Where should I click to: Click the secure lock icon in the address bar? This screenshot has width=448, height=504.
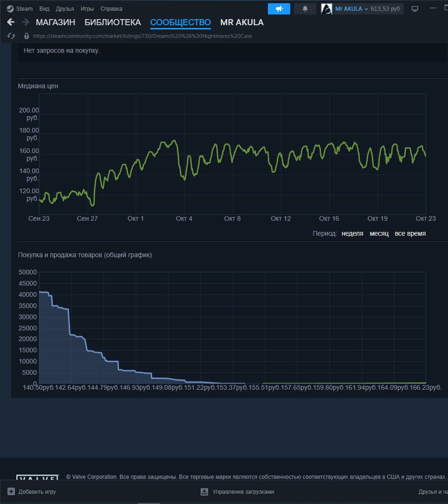pos(27,35)
